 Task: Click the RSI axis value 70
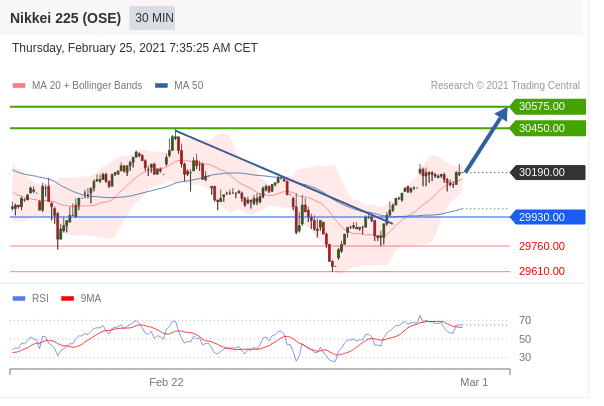coord(525,320)
